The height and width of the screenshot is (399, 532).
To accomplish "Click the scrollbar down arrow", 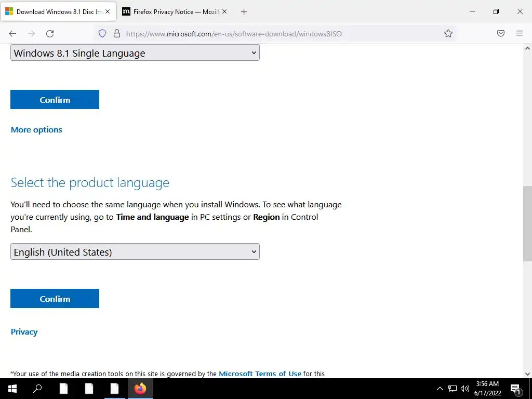I will click(527, 374).
